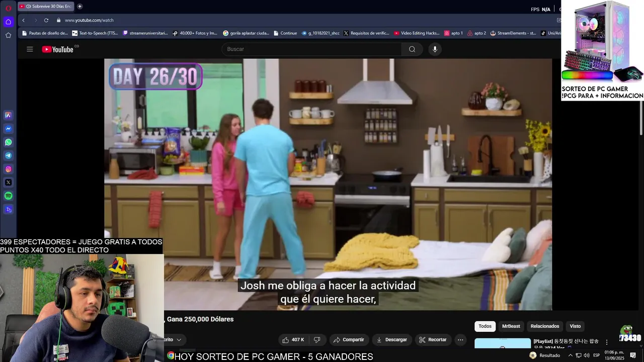Like the video (407 K)
The image size is (644, 362).
coord(293,340)
